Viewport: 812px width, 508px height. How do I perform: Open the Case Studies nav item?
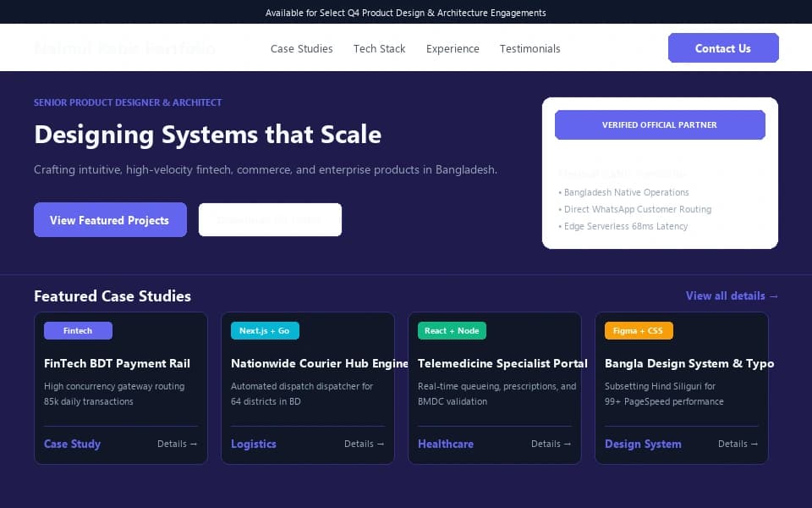pyautogui.click(x=301, y=49)
